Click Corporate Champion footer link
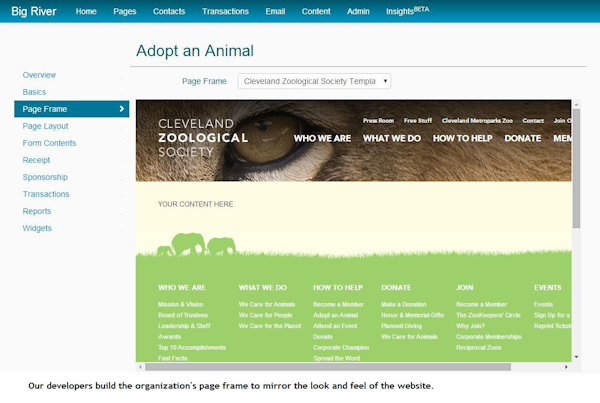600x403 pixels. coord(341,348)
